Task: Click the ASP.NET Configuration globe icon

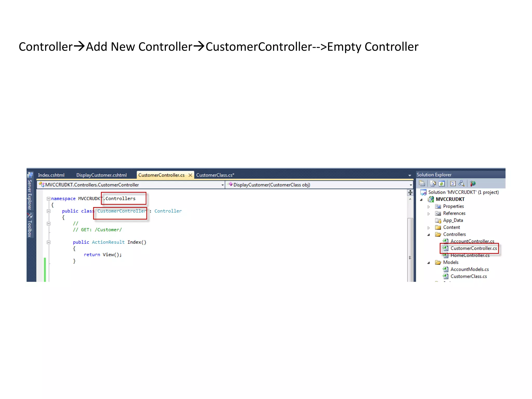Action: coord(473,184)
